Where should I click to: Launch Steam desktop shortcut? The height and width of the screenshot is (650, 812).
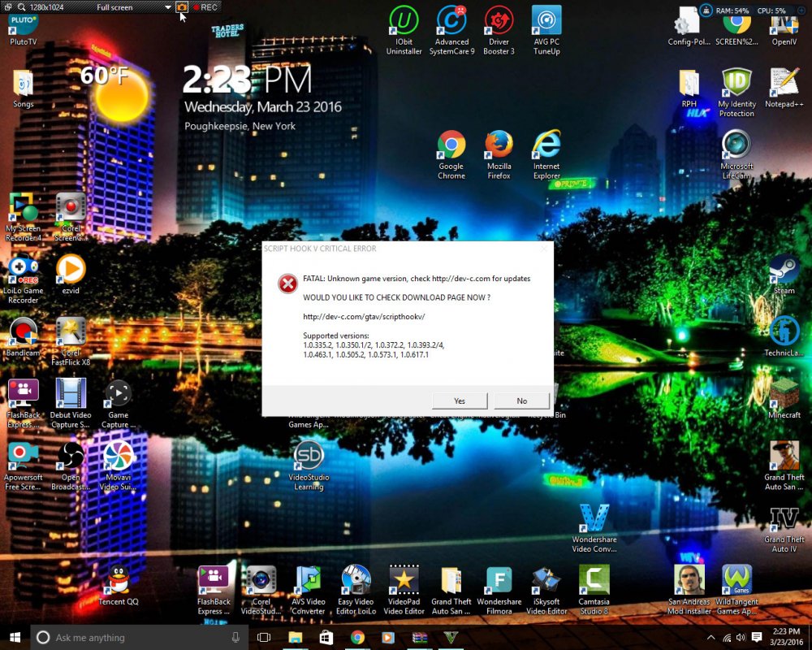(x=784, y=275)
